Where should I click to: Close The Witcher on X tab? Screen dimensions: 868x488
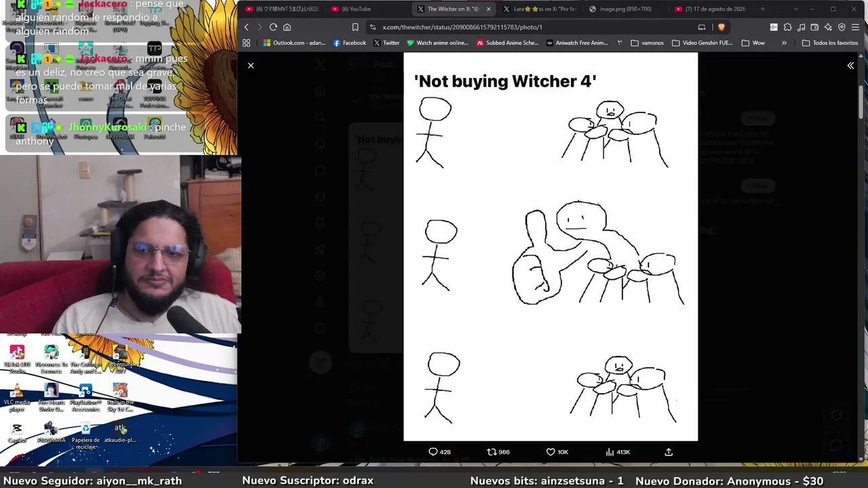coord(488,9)
